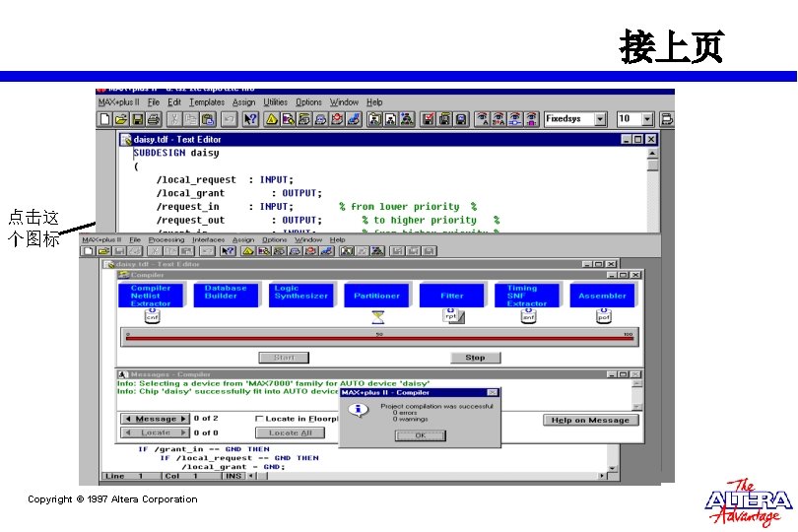798x532 pixels.
Task: Click the Save diskette icon in the upper toolbar
Action: tap(137, 119)
